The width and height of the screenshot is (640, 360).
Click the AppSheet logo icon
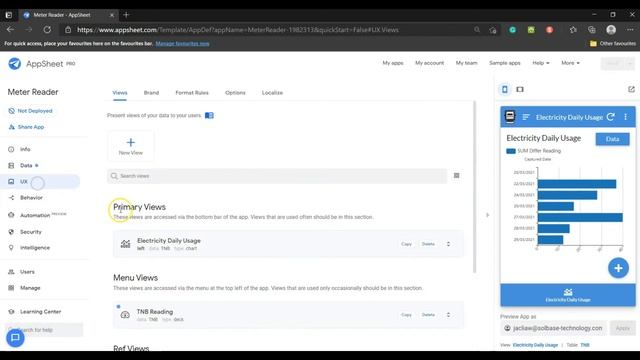(x=15, y=64)
